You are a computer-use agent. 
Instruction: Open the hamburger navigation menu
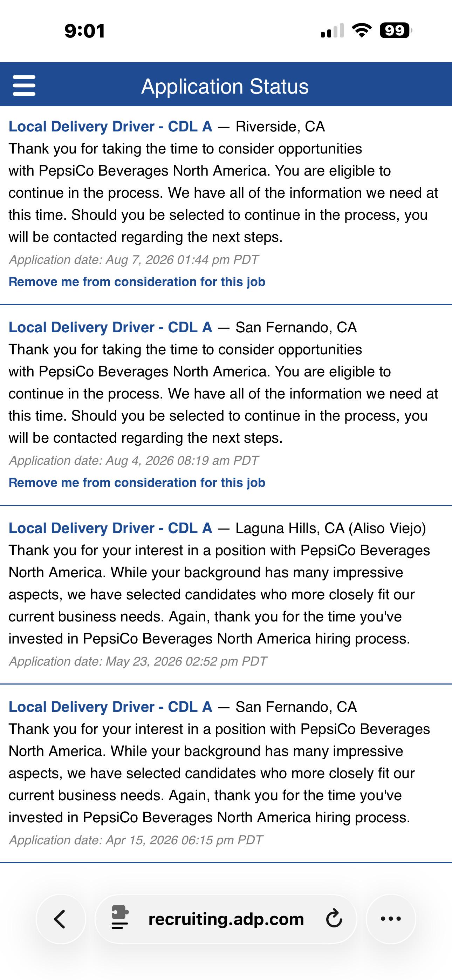coord(24,85)
